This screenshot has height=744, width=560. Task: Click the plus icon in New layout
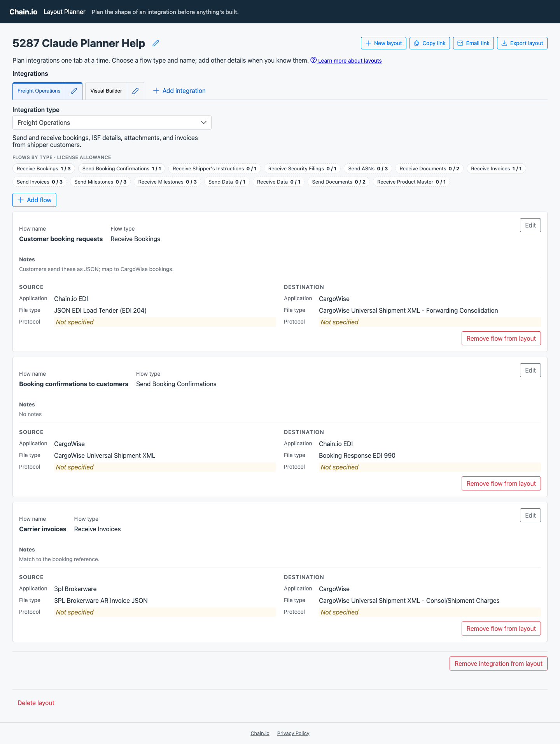368,43
